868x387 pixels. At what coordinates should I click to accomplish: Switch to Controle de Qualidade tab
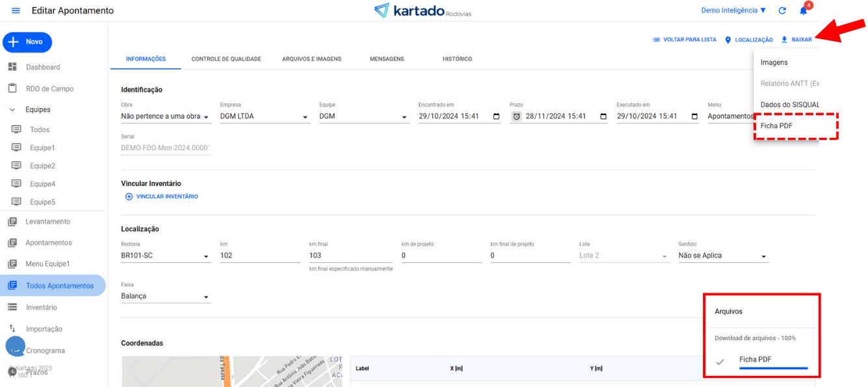(x=226, y=59)
